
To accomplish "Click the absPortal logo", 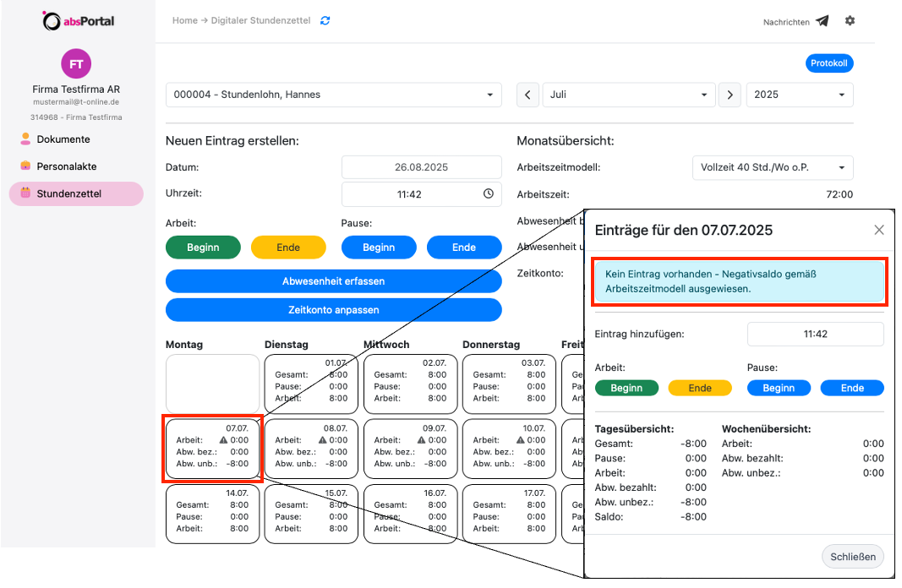I will pyautogui.click(x=78, y=21).
